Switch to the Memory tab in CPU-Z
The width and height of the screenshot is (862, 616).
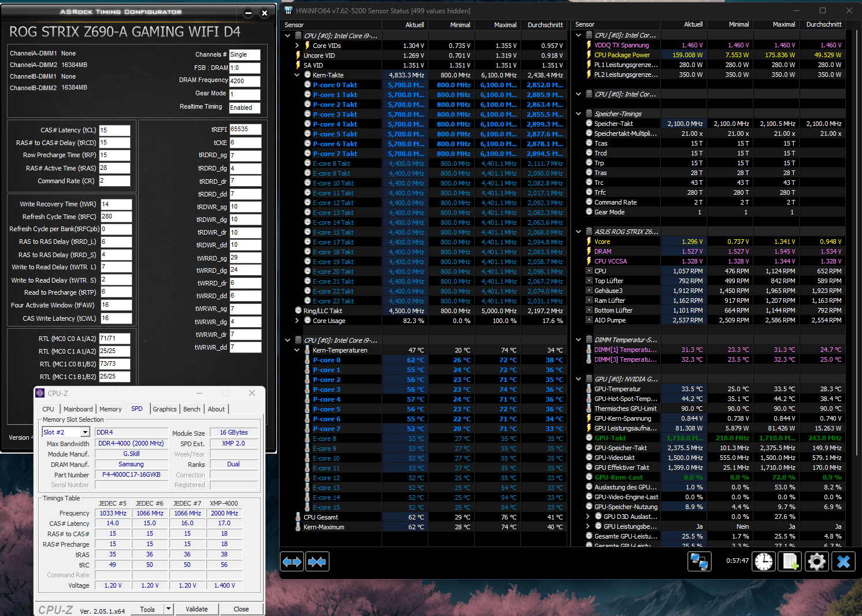click(110, 409)
